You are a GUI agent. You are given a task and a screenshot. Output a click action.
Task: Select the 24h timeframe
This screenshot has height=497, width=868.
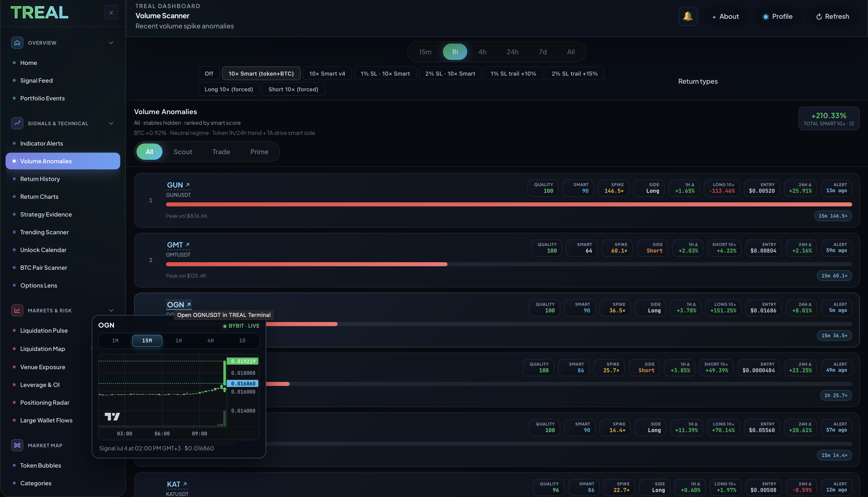tap(512, 52)
